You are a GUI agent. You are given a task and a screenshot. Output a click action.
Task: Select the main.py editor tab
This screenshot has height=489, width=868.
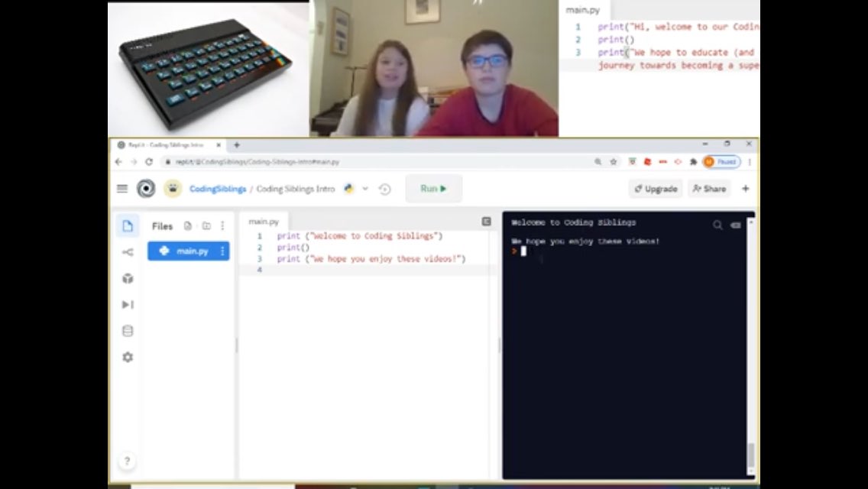click(264, 222)
